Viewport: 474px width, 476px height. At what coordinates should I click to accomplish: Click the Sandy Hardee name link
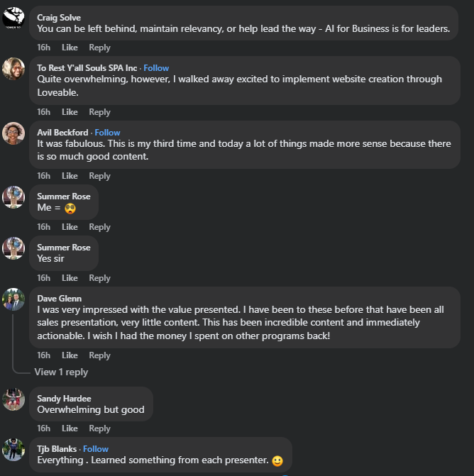(x=64, y=399)
